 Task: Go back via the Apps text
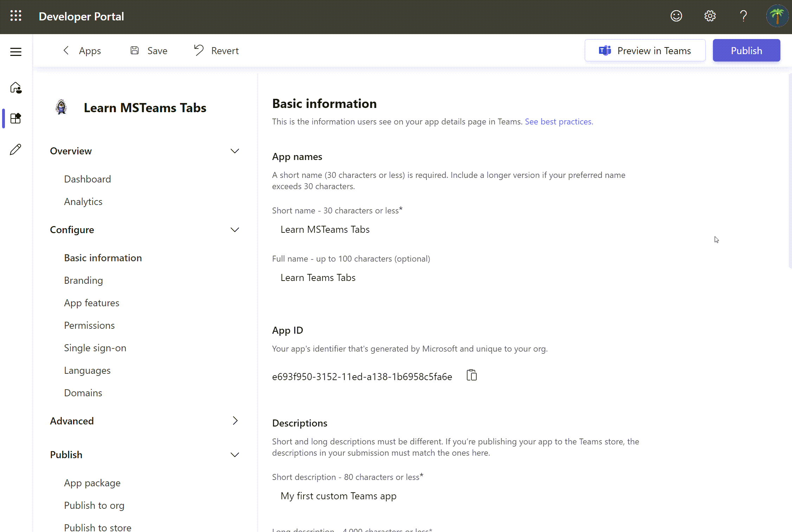(x=90, y=51)
